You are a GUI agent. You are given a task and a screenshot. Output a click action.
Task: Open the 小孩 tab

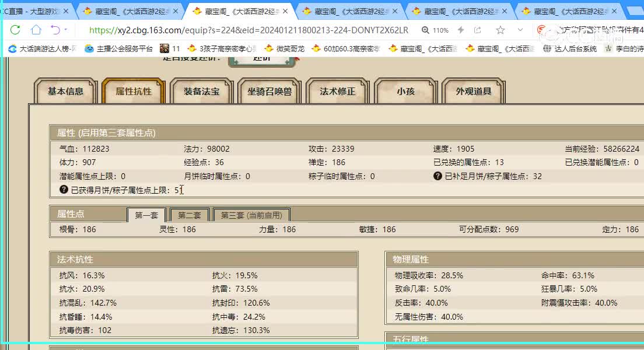pos(406,91)
